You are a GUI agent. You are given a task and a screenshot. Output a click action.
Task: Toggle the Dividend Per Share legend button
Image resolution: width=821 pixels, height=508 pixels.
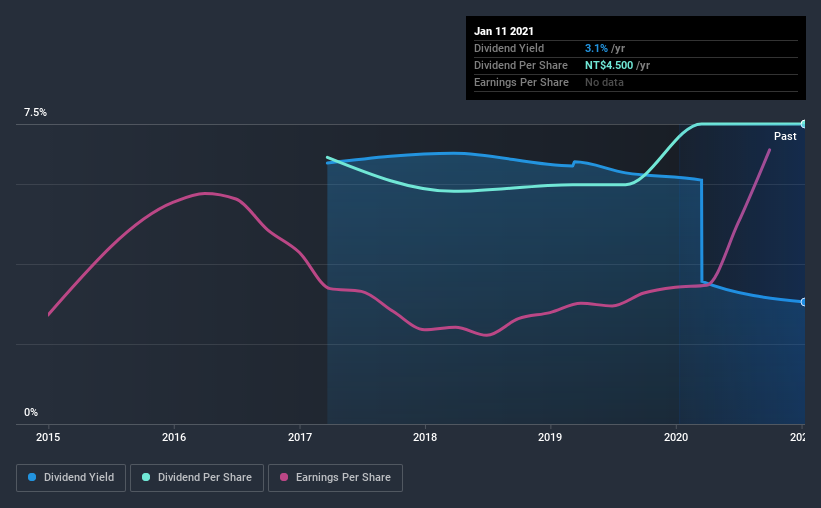(x=197, y=478)
